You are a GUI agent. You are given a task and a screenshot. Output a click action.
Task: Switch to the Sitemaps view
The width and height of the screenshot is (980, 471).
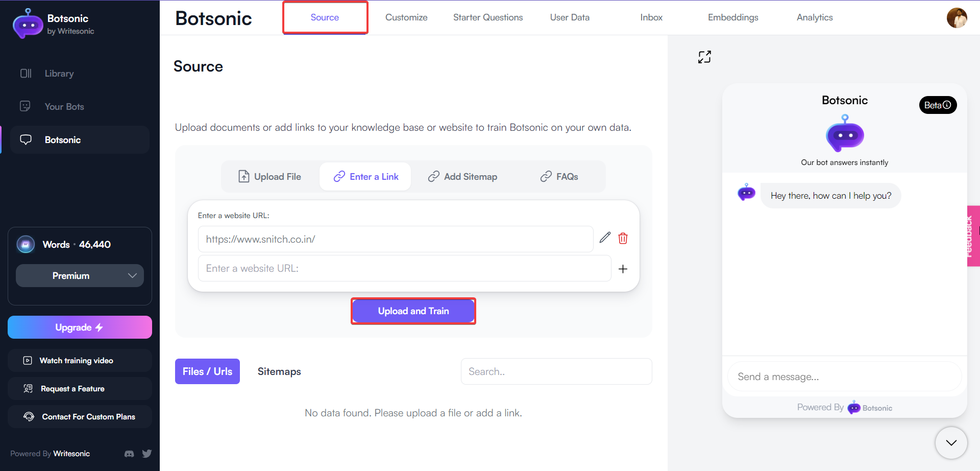point(279,371)
